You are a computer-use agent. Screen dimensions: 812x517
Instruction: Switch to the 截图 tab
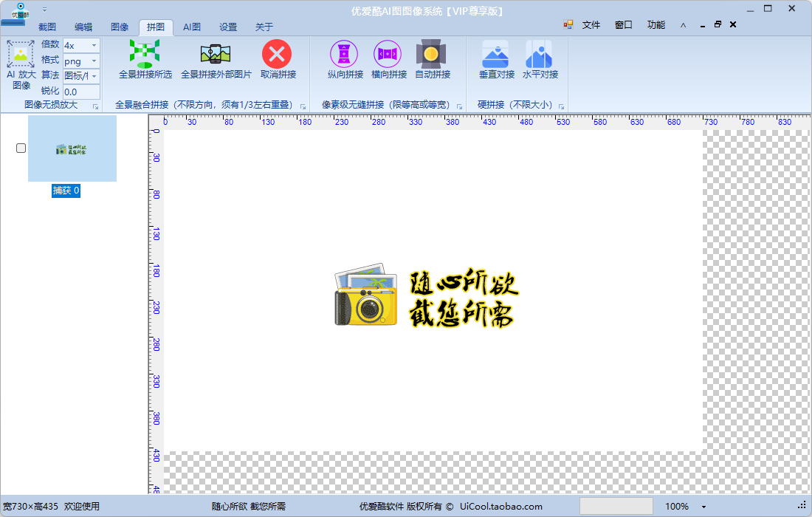coord(47,27)
